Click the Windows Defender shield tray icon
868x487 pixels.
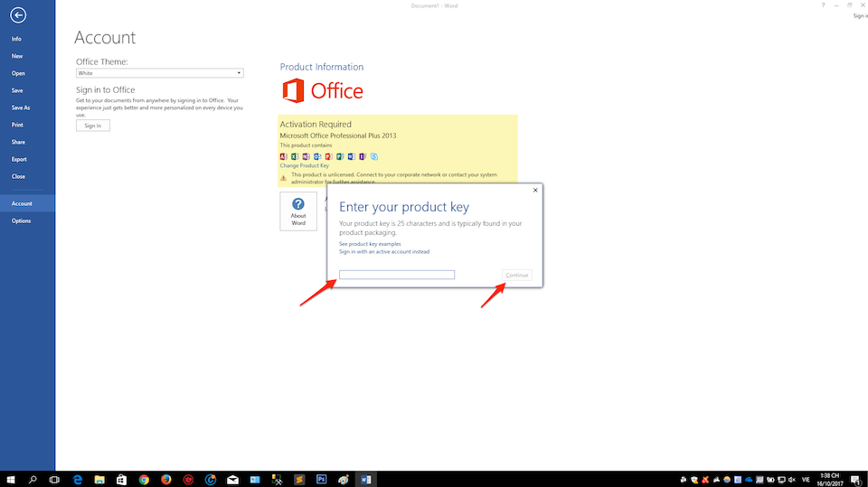694,480
